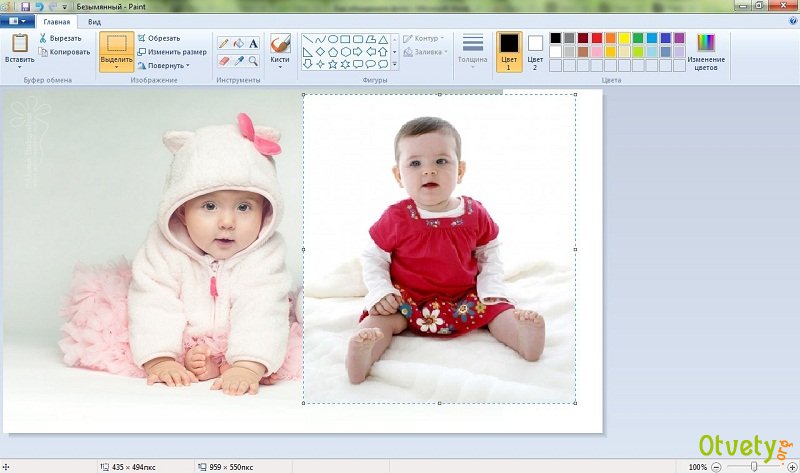Toggle Цвет 1 as active color
The image size is (800, 473).
click(x=509, y=50)
